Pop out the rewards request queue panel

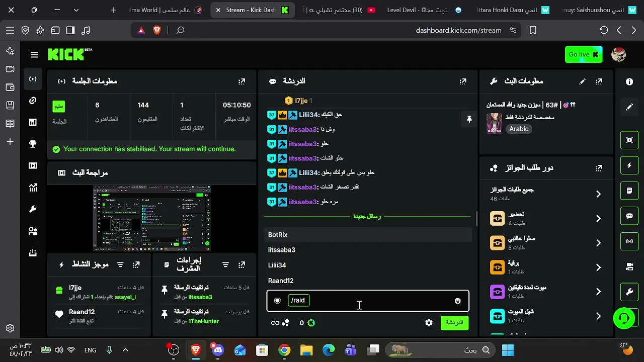599,168
